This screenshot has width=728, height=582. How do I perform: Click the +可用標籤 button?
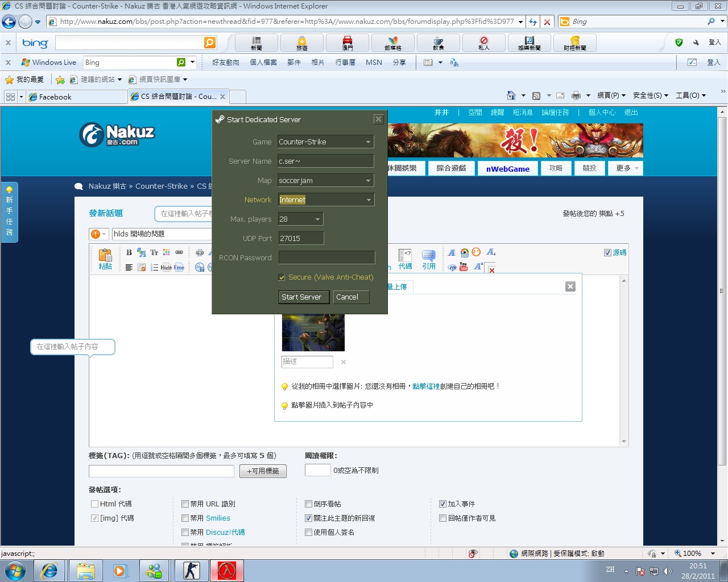tap(263, 471)
